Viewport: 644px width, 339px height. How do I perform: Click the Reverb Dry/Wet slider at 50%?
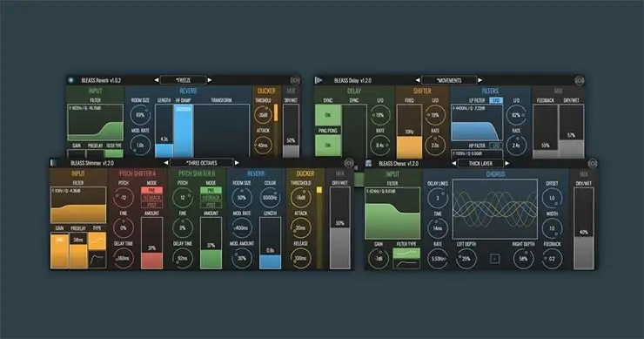(x=291, y=131)
